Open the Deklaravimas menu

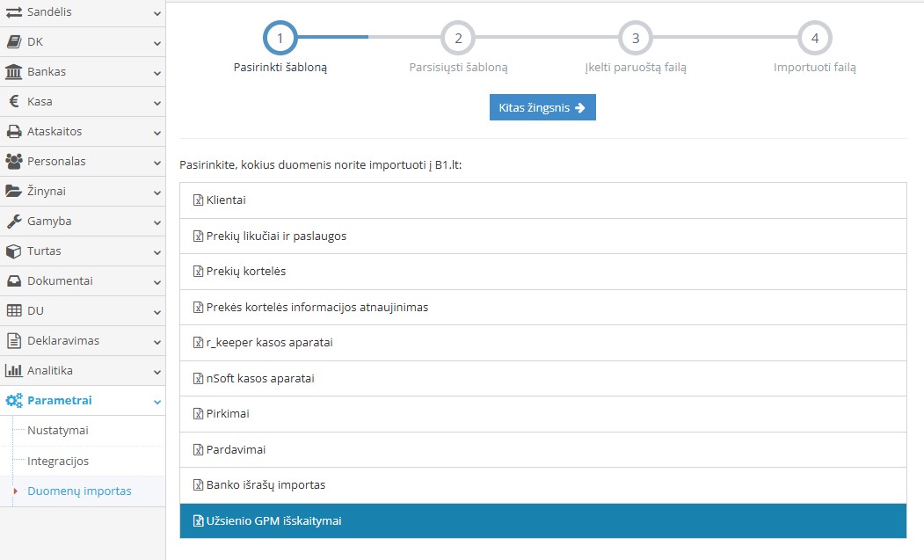pyautogui.click(x=63, y=341)
